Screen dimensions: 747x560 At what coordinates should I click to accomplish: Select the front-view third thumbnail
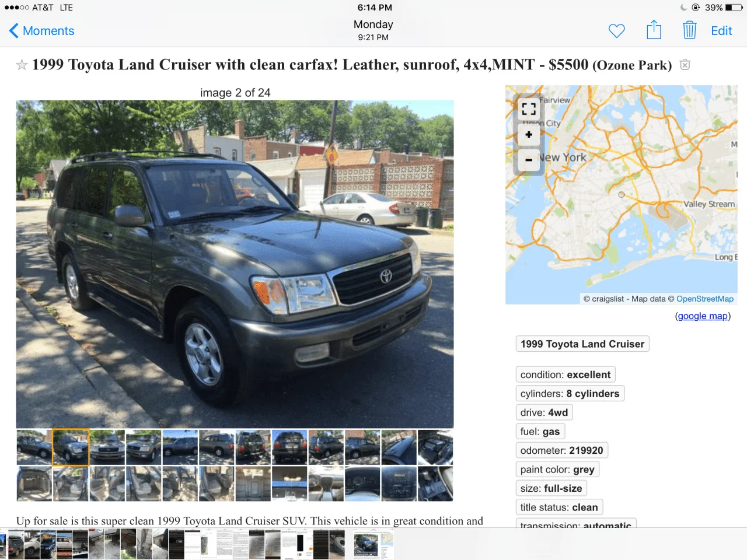click(107, 447)
